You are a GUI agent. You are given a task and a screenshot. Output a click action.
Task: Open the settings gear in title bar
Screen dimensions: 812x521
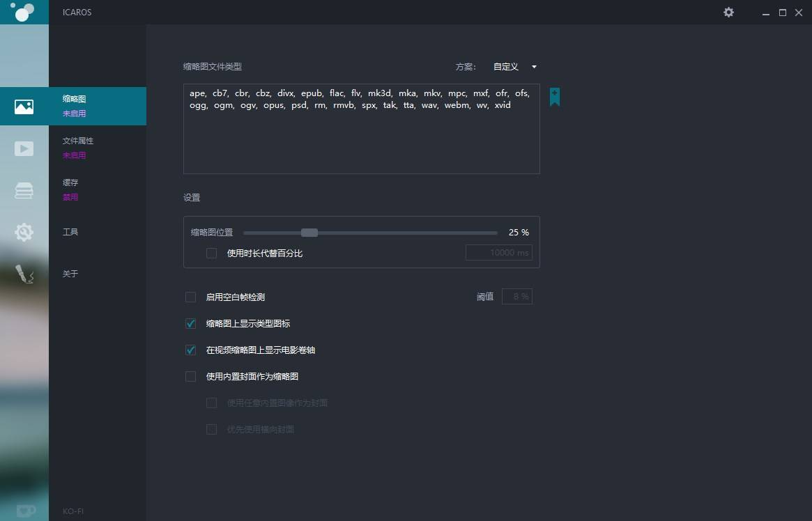pos(728,12)
